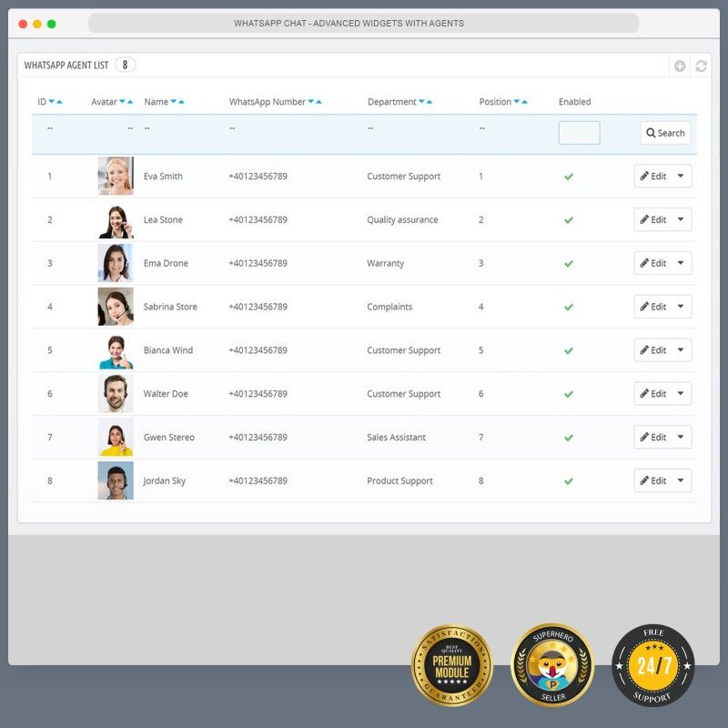
Task: Click the Search button
Action: click(x=665, y=133)
